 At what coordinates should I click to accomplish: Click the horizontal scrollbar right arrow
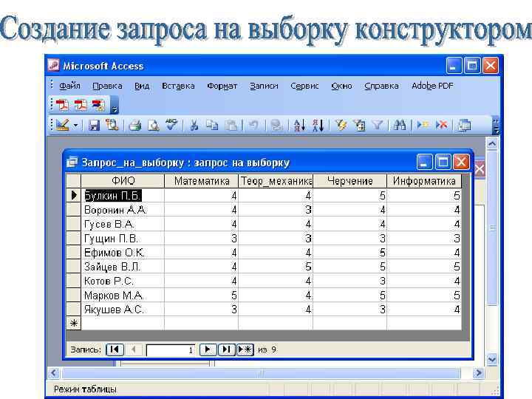[x=478, y=373]
